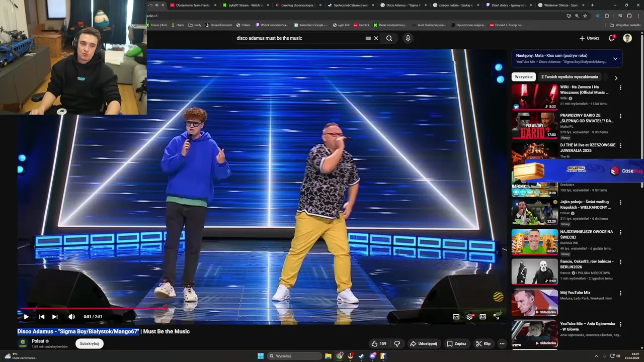Dislike the video with thumbs down
644x362 pixels.
(397, 344)
